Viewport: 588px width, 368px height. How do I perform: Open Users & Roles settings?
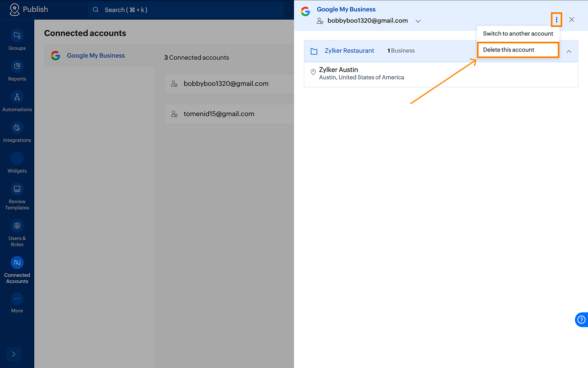coord(17,233)
